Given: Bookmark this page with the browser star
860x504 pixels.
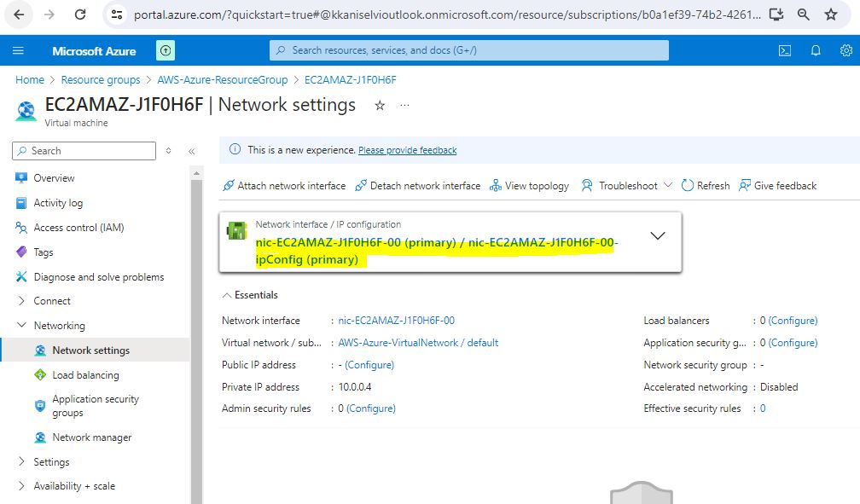Looking at the screenshot, I should point(831,14).
